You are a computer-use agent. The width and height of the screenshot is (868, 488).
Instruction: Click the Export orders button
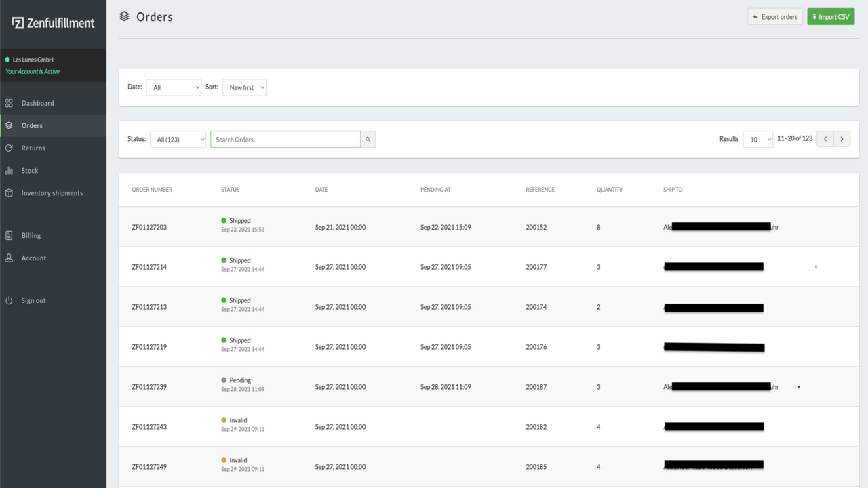coord(775,17)
